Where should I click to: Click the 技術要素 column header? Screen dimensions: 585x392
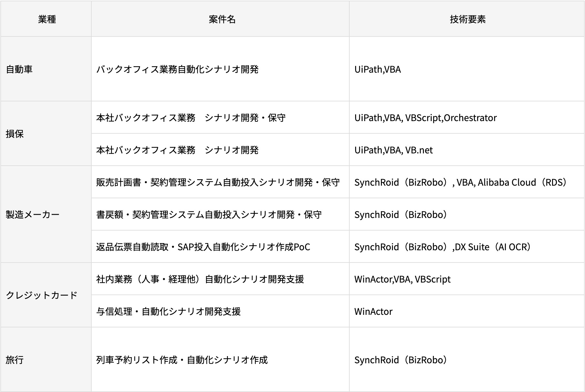click(467, 19)
